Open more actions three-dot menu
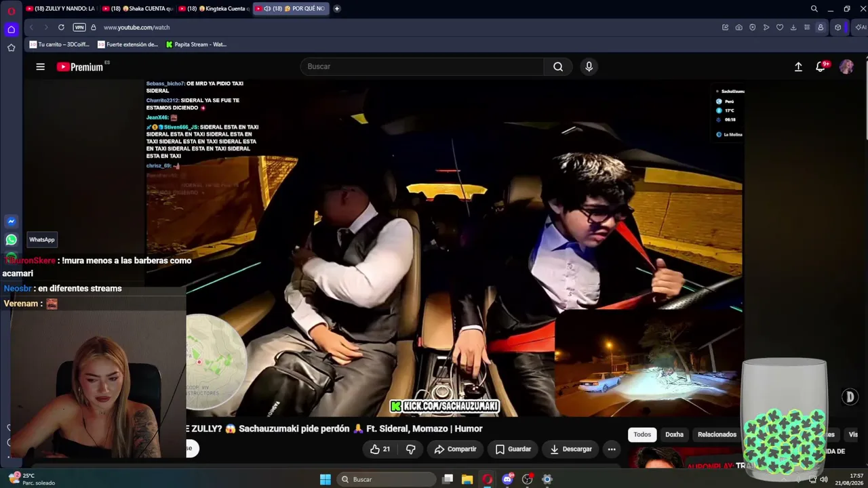Screen dimensions: 868x488 pos(612,449)
